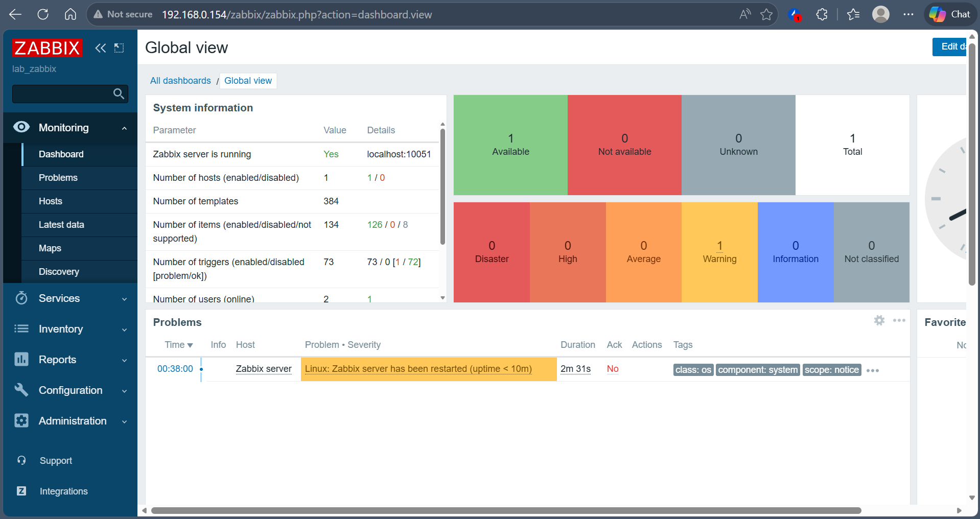
Task: Click the class: os tag
Action: 693,370
